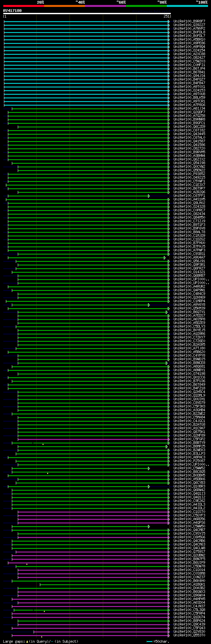Select the UniRef100_C9SBS1 label
The image size is (211, 644).
[x=189, y=254]
